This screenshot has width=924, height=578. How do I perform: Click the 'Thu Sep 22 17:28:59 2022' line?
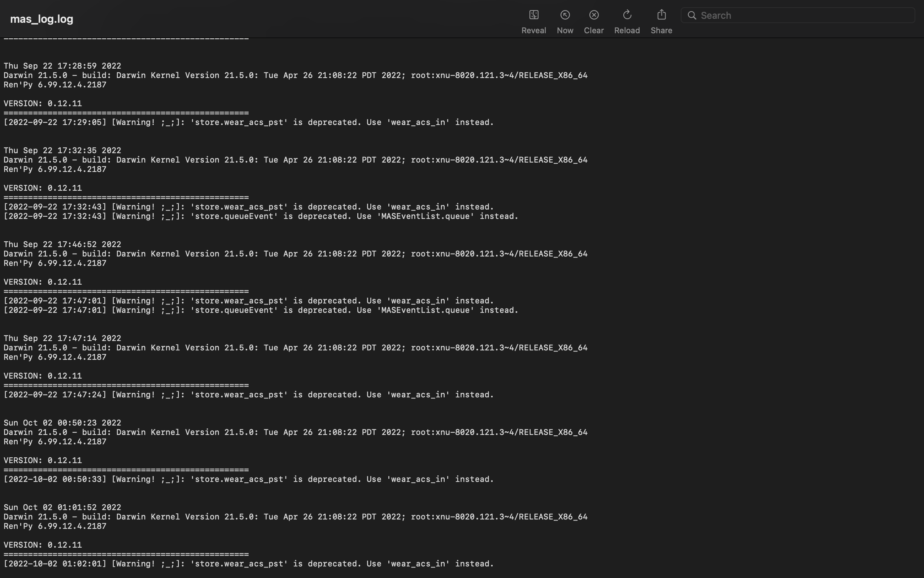[62, 66]
